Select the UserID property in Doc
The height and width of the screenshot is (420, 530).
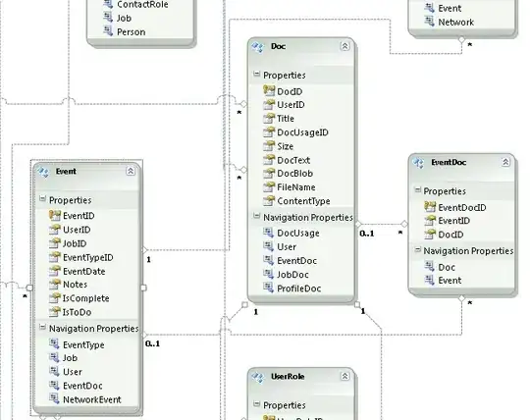click(x=291, y=105)
